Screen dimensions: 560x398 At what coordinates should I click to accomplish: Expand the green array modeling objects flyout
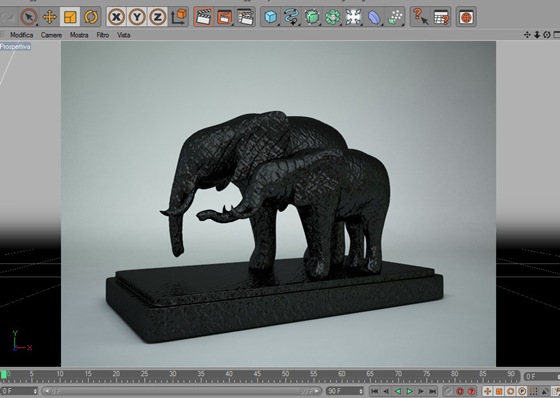332,17
